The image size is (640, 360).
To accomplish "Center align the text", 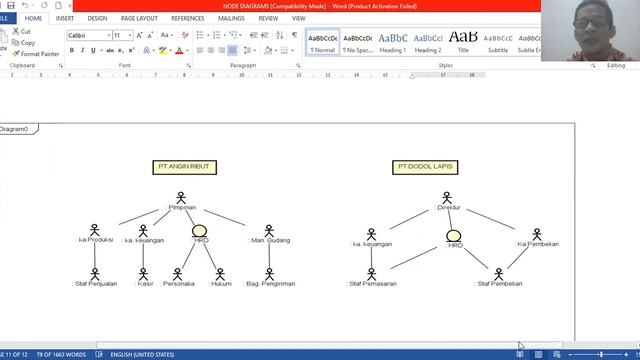I will [x=211, y=51].
